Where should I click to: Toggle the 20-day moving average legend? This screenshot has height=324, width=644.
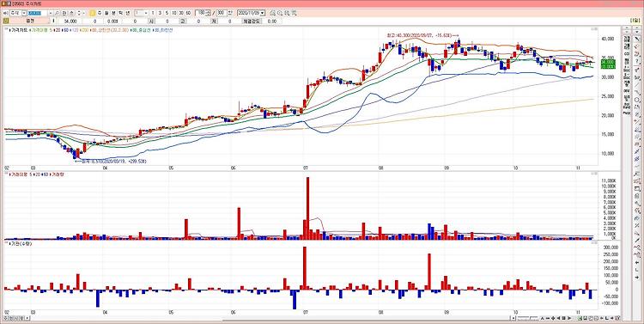(57, 30)
